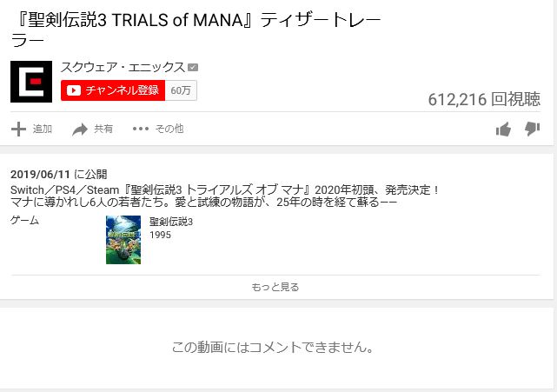Click the thumbs down dislike icon
This screenshot has width=557, height=392.
[532, 129]
